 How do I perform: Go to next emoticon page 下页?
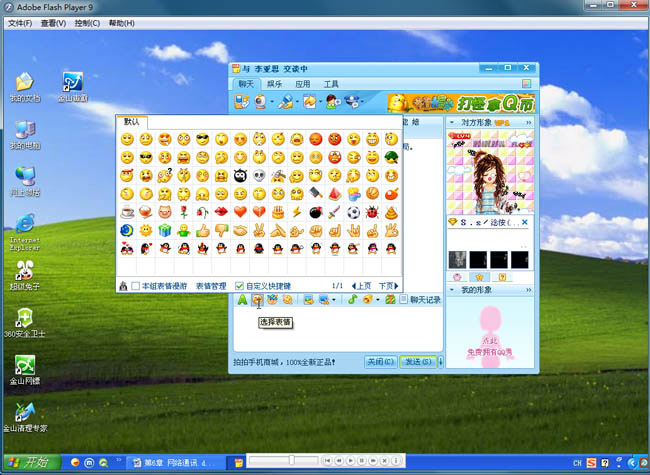388,286
